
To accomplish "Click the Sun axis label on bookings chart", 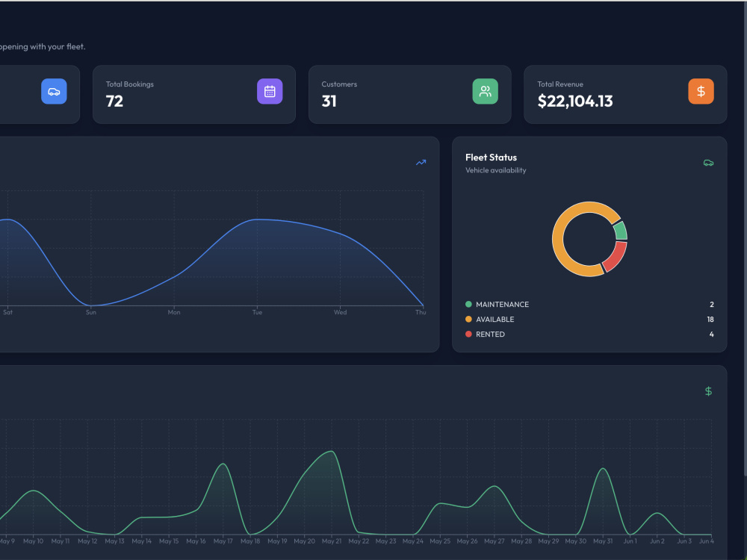I will [x=91, y=312].
